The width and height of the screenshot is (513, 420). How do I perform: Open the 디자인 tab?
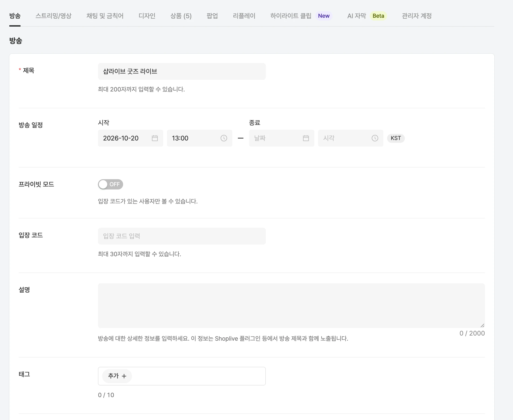coord(147,16)
